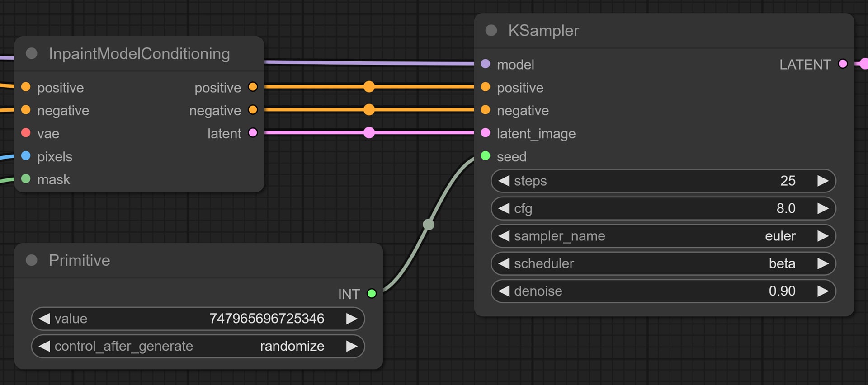Click the positive input socket on InpaintModelConditioning

tap(26, 87)
